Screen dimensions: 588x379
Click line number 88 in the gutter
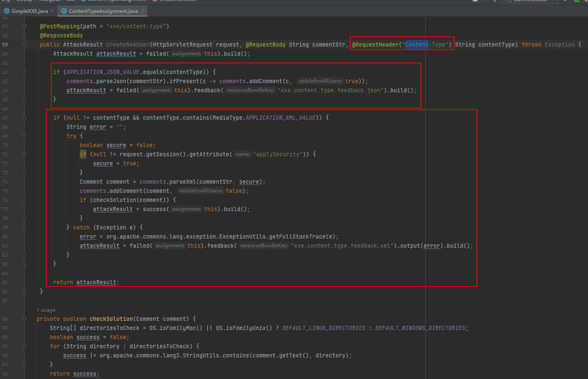pyautogui.click(x=5, y=319)
